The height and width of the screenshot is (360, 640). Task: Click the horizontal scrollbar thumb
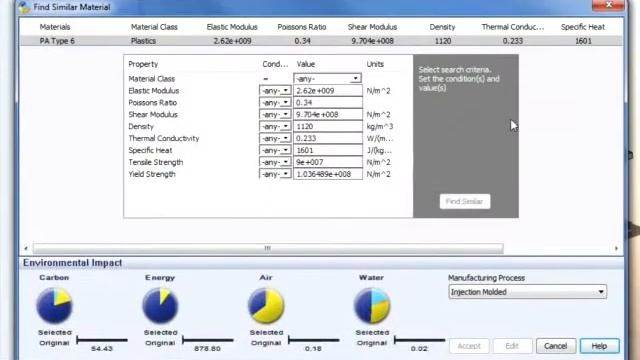(x=268, y=248)
